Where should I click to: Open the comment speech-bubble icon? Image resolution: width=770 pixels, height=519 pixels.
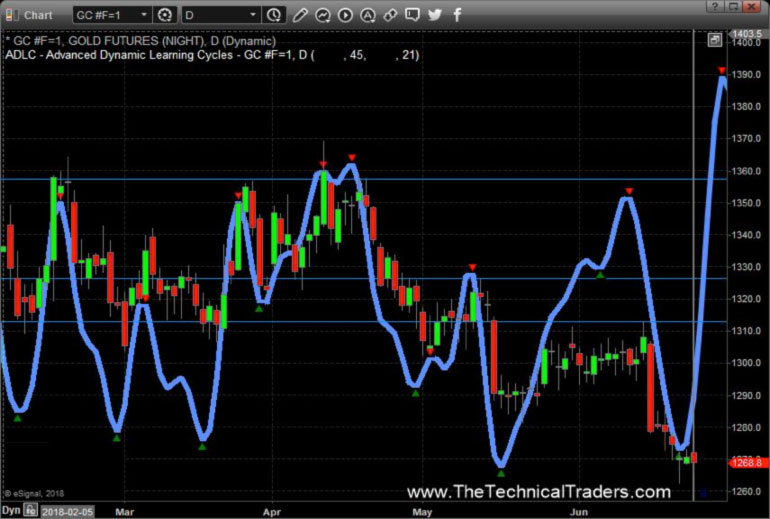(412, 15)
